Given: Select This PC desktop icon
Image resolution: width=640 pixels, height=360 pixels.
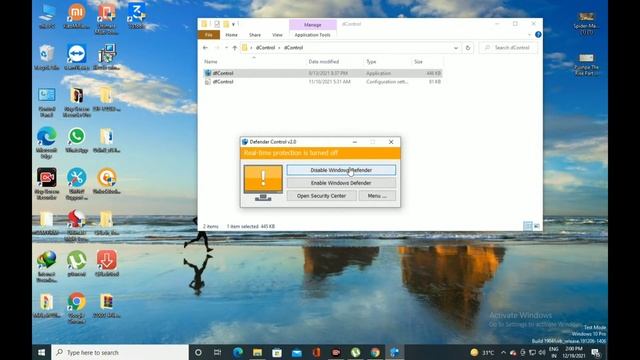Looking at the screenshot, I should pos(47,16).
